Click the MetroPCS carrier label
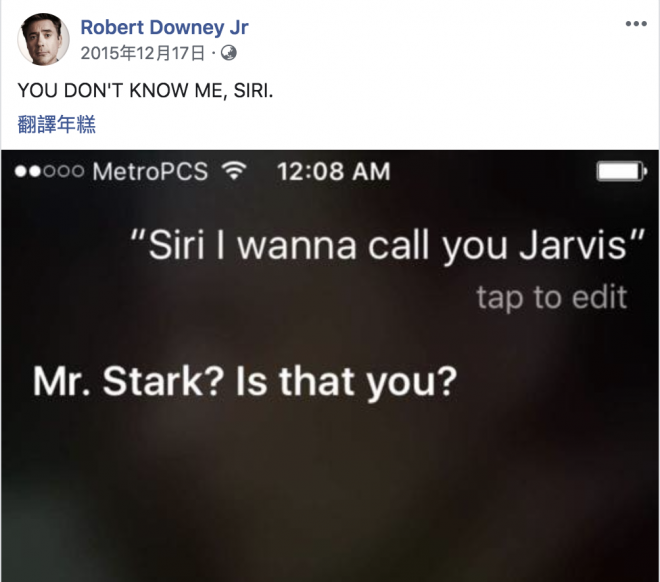This screenshot has height=582, width=660. click(150, 172)
